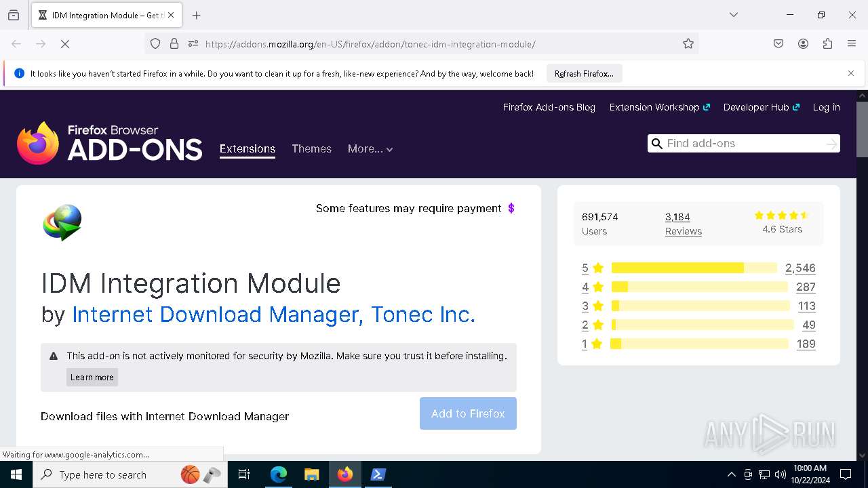Open the Internet Download Manager, Tonec Inc. author link

[x=273, y=314]
